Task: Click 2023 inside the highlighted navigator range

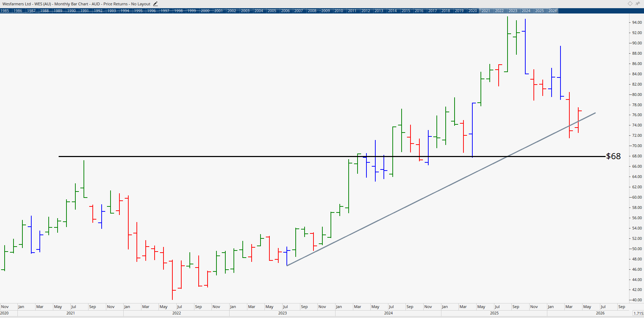Action: tap(513, 11)
